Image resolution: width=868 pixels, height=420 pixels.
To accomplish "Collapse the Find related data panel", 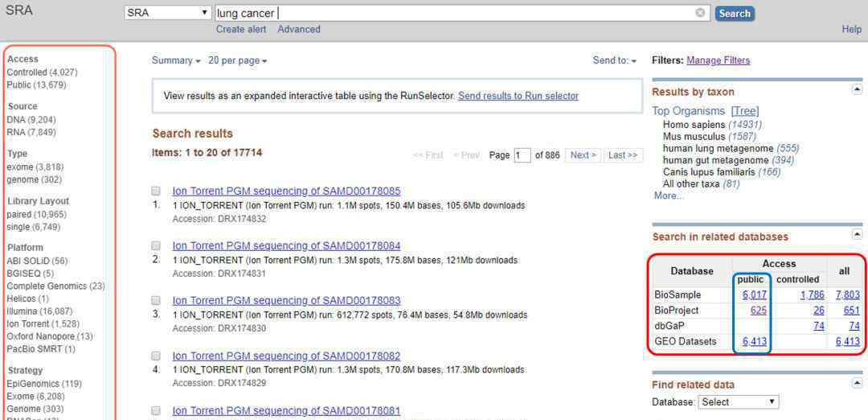I will click(x=857, y=383).
